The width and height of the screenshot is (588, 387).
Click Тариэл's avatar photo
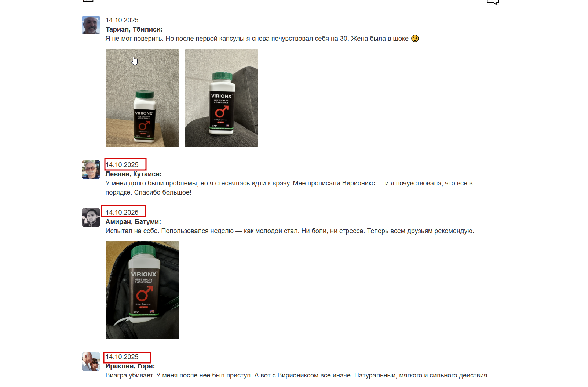point(91,25)
